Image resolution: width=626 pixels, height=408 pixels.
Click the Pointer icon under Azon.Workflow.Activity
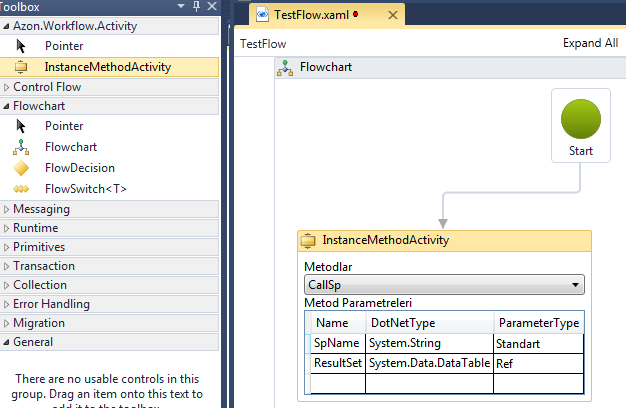pos(21,46)
